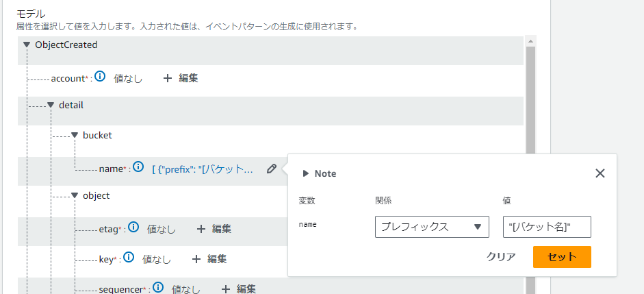Viewport: 644px width, 294px height.
Task: Click 値なし next to sequencer
Action: [186, 289]
